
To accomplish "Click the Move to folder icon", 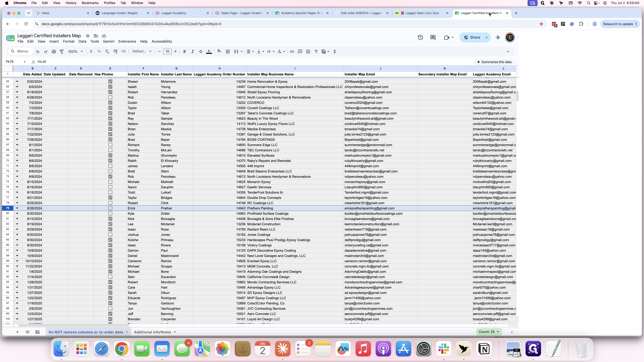I will click(x=96, y=36).
